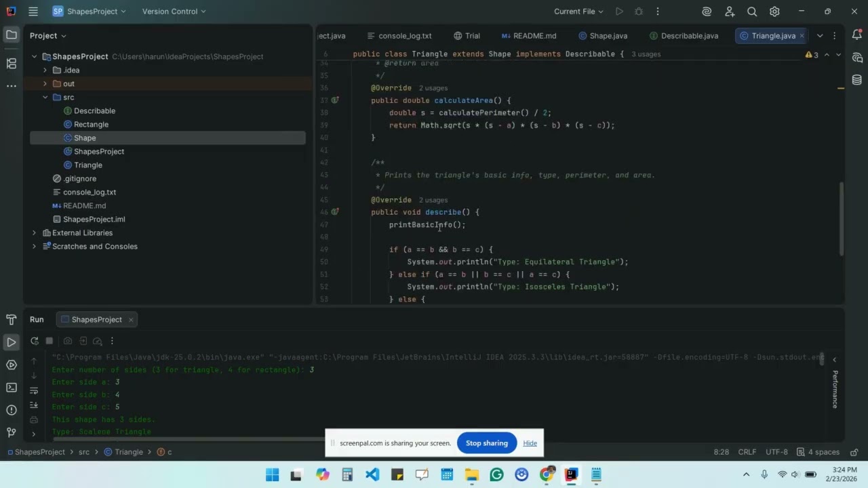868x488 pixels.
Task: Switch to Shape.java tab
Action: [x=603, y=35]
